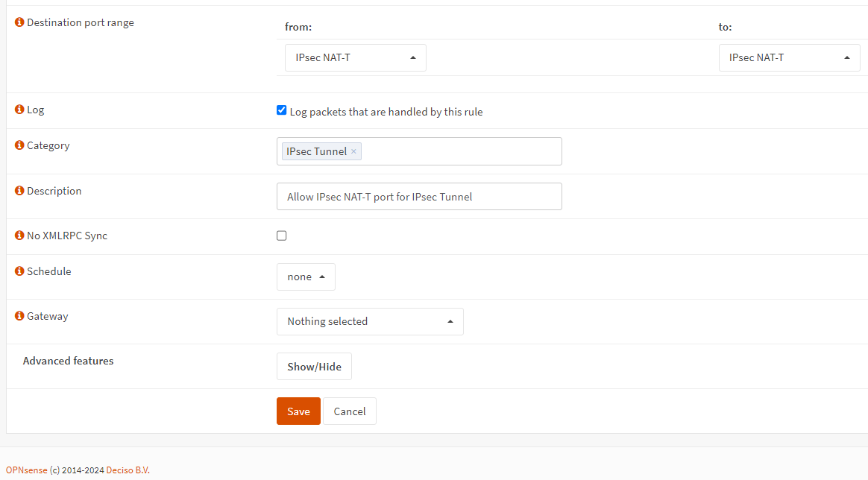Click info icon beside Gateway label
This screenshot has width=868, height=480.
pos(19,316)
